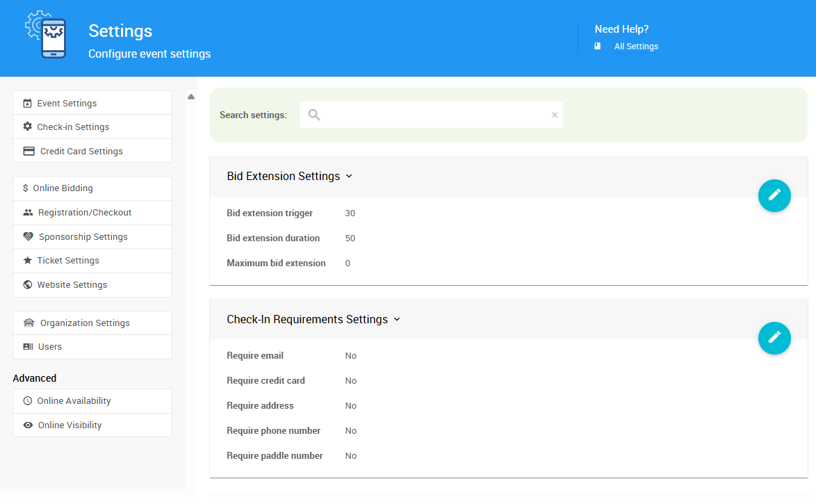Edit Bid Extension Settings with the pencil icon

774,195
